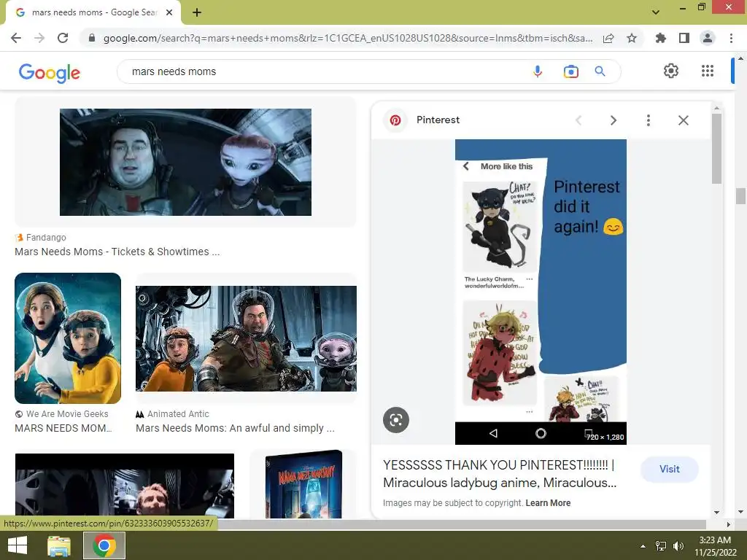Reload the current page

click(63, 38)
